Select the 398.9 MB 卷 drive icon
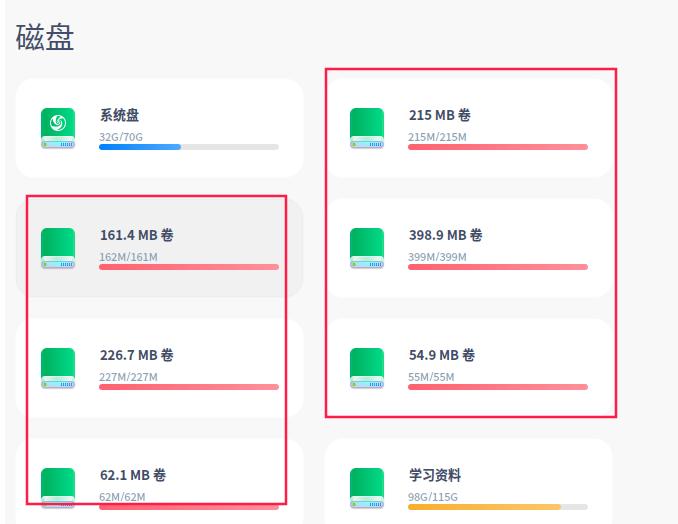This screenshot has height=524, width=678. (x=367, y=248)
